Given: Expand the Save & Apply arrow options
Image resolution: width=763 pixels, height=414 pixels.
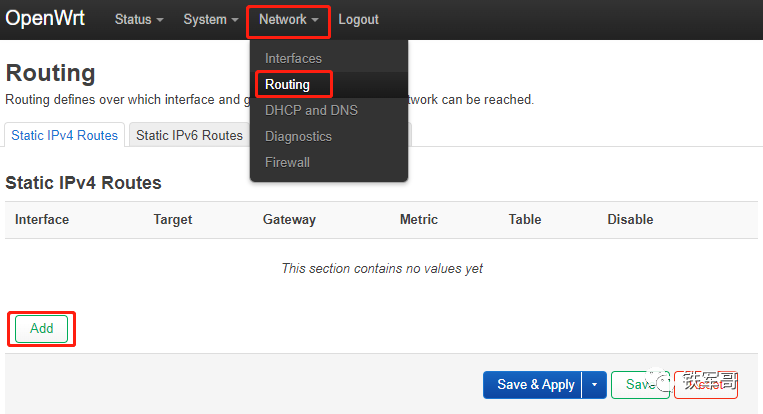Looking at the screenshot, I should pos(594,385).
